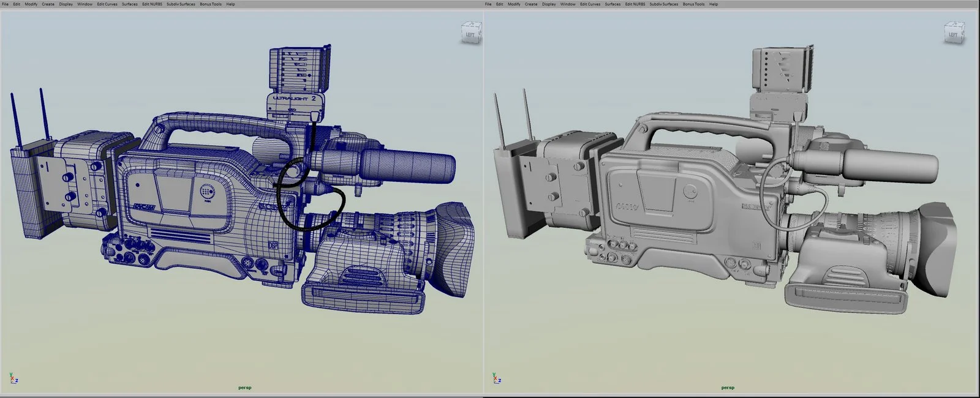
Task: Click the LEFT view cube in shaded viewport
Action: pos(954,34)
